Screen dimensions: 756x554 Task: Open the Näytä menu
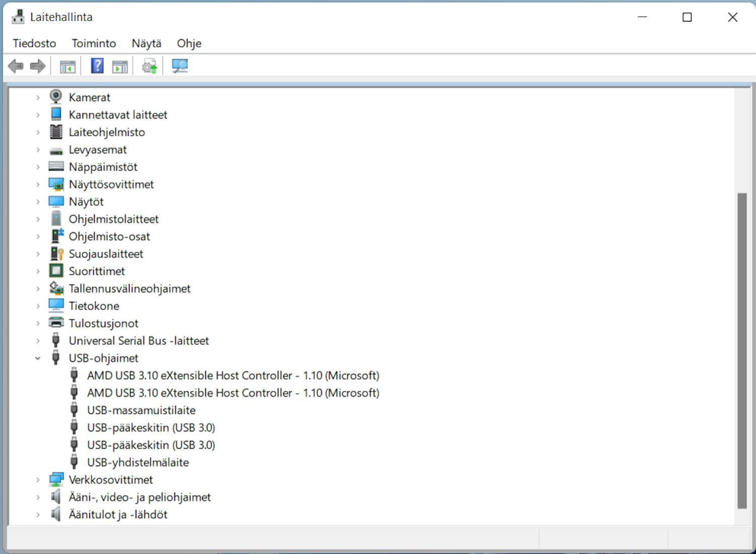click(x=147, y=43)
